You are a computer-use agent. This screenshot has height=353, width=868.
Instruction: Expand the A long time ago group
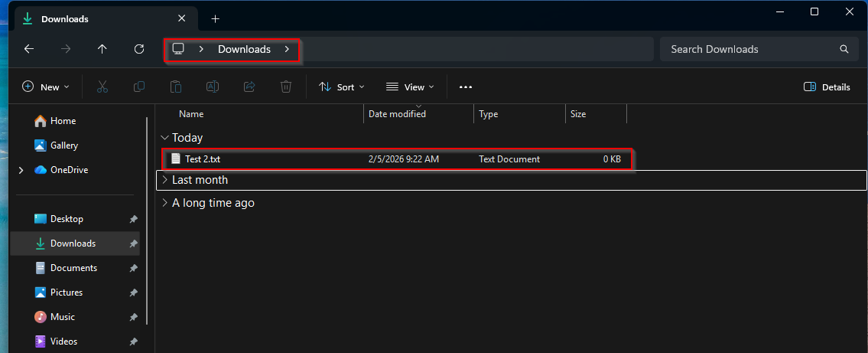coord(164,203)
